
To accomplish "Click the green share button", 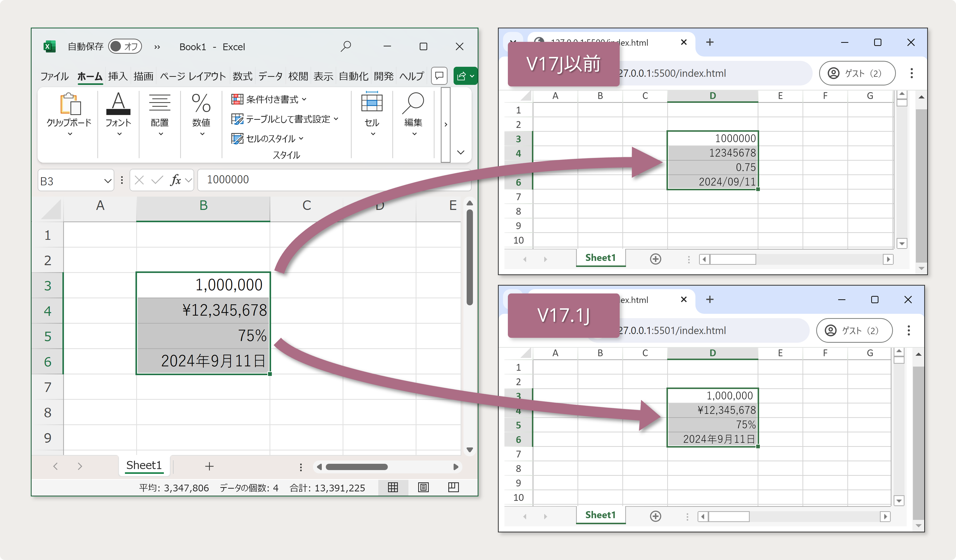I will [x=465, y=76].
